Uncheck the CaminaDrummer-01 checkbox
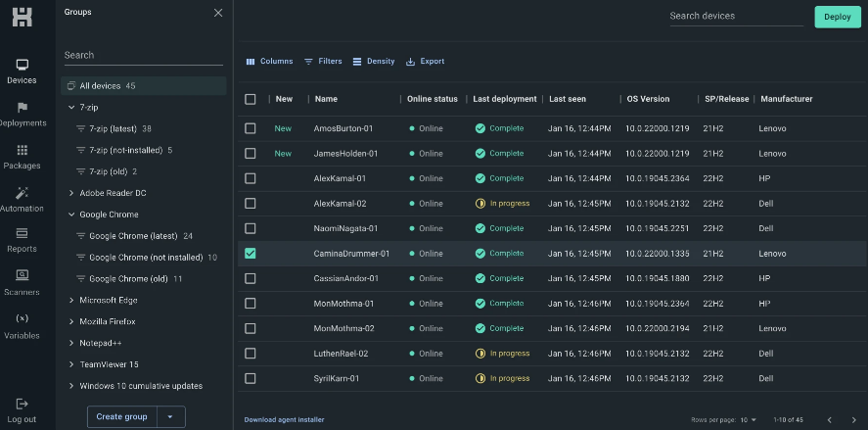Viewport: 868px width, 430px height. coord(251,254)
